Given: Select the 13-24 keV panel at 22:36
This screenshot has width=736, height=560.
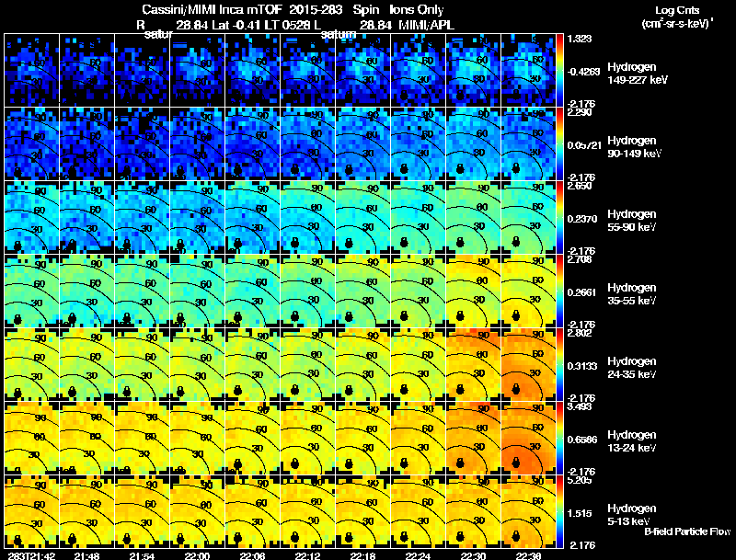Looking at the screenshot, I should pyautogui.click(x=528, y=439).
